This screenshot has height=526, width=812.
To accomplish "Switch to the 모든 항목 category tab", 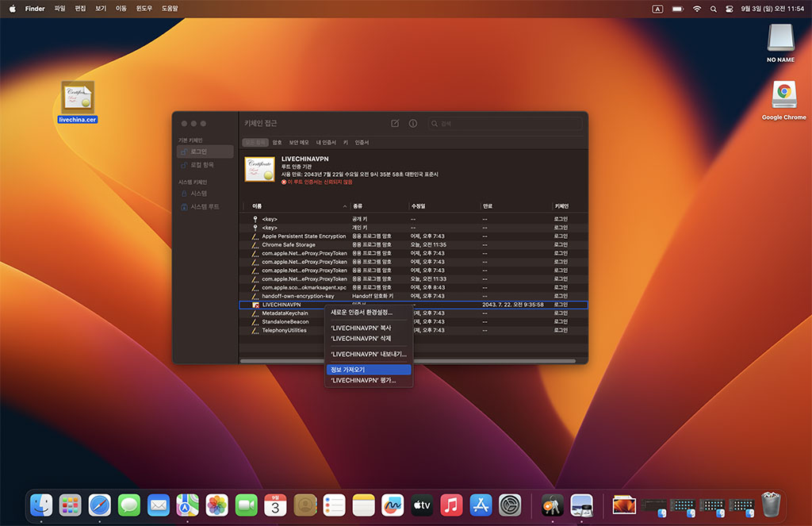I will point(255,143).
